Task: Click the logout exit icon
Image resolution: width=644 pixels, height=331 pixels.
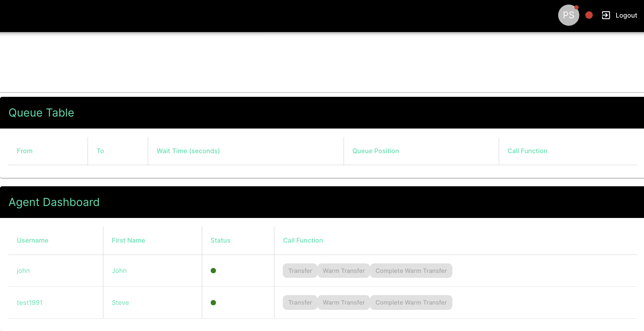Action: (x=606, y=15)
